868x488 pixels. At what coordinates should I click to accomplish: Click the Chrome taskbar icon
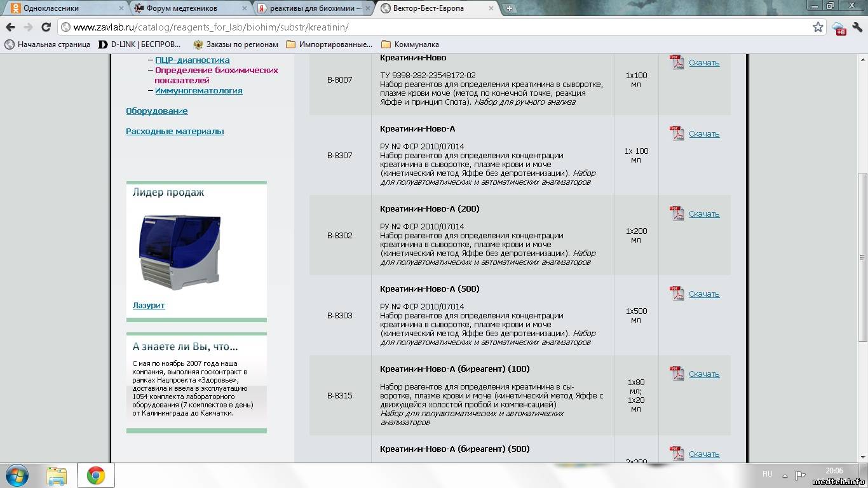coord(96,475)
